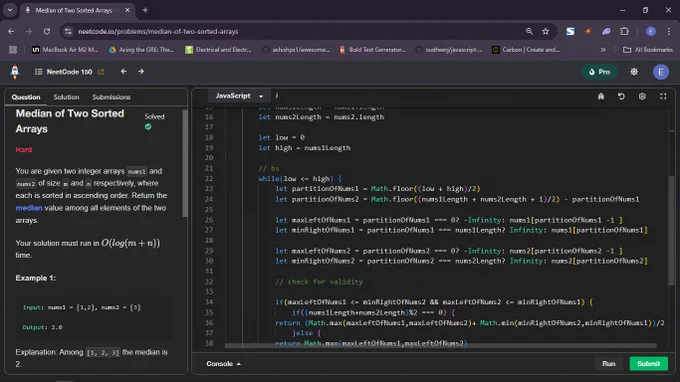Open Electrical and Electr... bookmark
Image resolution: width=680 pixels, height=382 pixels.
(x=218, y=50)
